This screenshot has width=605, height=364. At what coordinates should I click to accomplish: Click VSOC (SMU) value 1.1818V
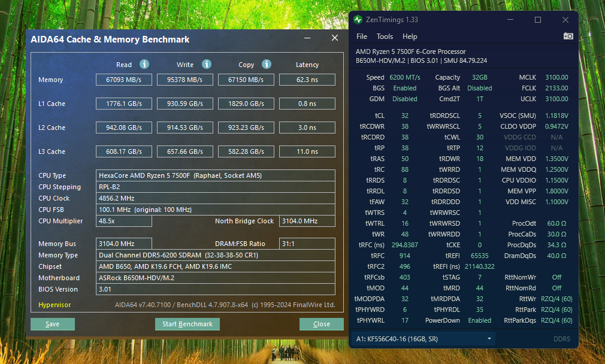(x=556, y=116)
